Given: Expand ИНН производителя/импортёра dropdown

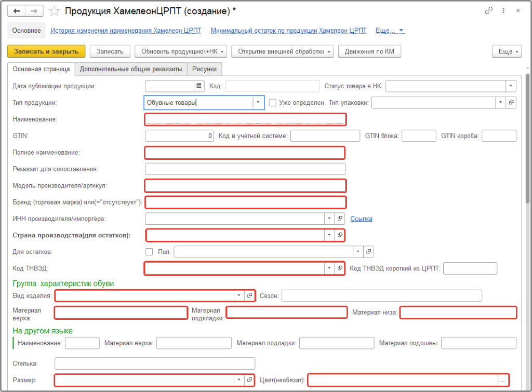Looking at the screenshot, I should (329, 219).
